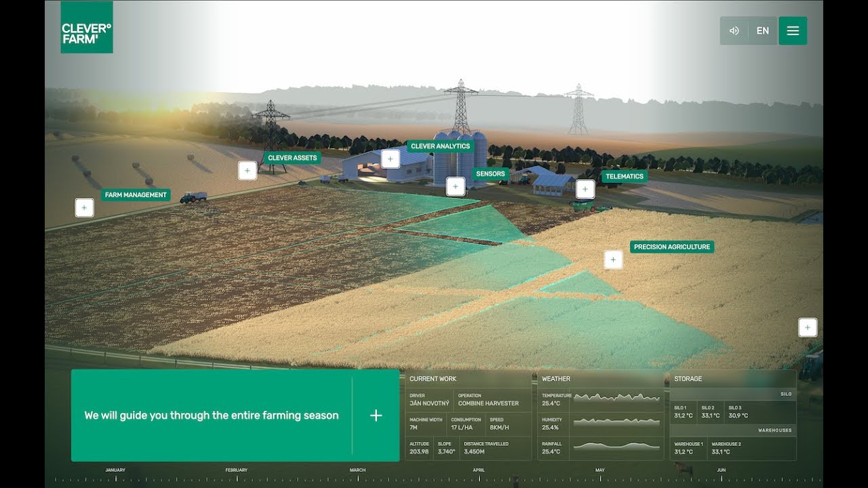
Task: Select the Farm Management label
Action: click(x=136, y=195)
